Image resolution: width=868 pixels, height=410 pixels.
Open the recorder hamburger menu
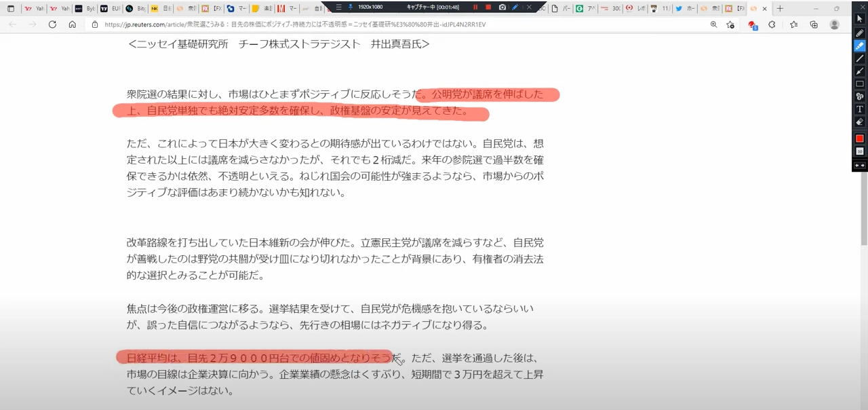(338, 7)
